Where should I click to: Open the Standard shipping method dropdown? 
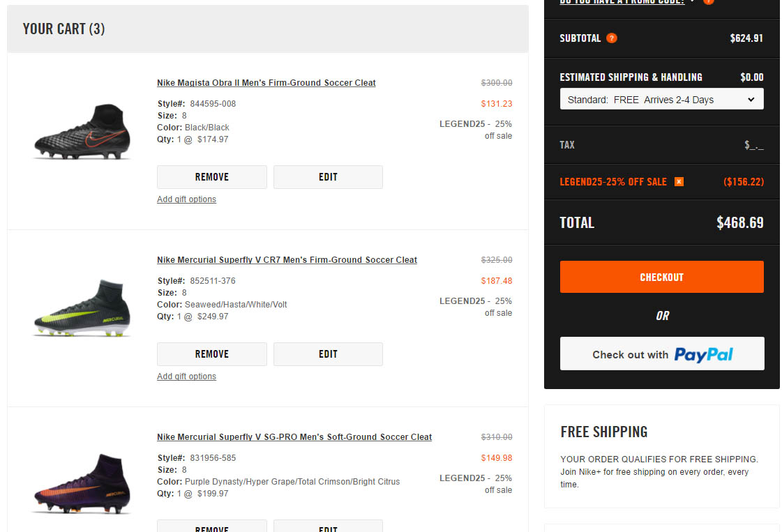[661, 99]
